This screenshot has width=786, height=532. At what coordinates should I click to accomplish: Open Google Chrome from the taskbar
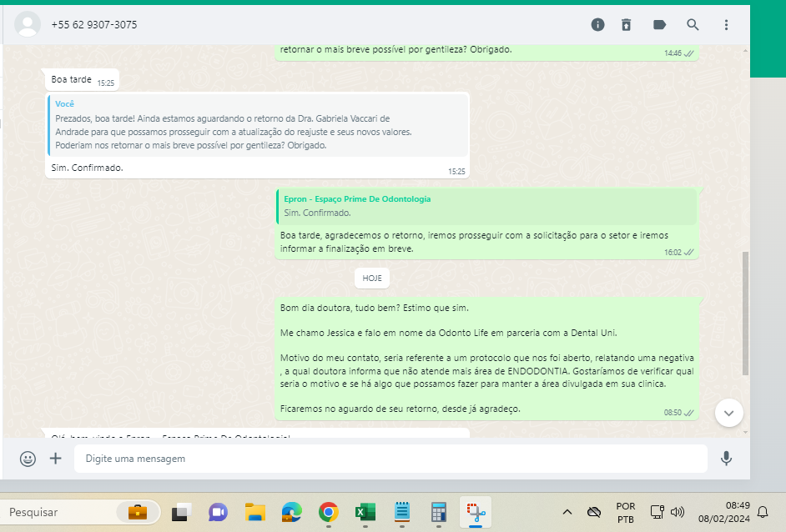[x=329, y=512]
